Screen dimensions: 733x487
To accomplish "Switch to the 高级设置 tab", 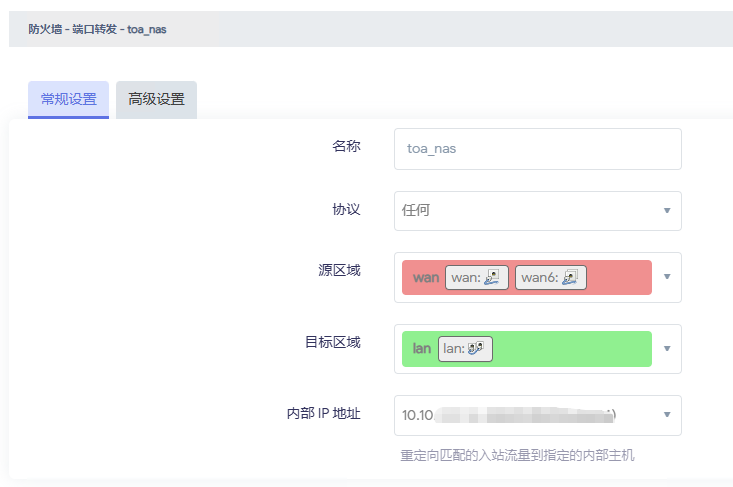I will [156, 100].
